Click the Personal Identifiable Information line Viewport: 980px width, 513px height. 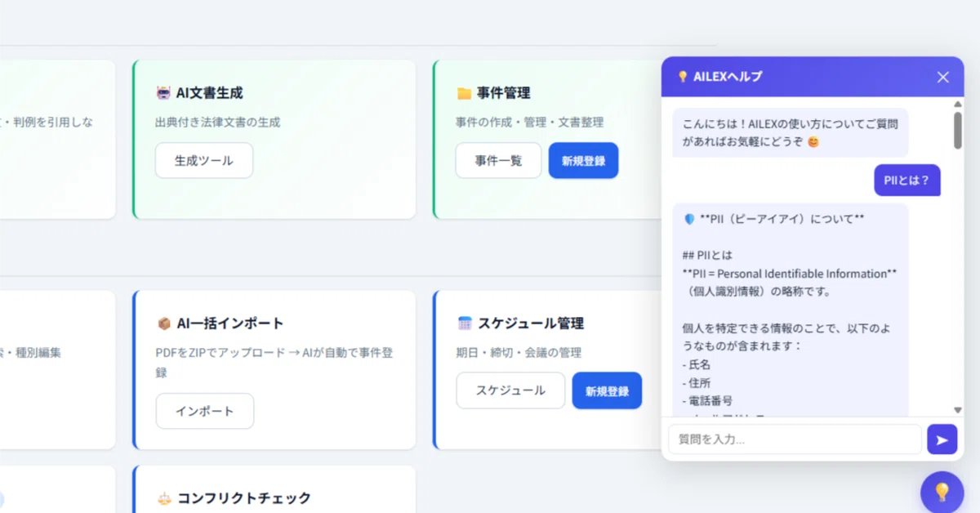[x=790, y=274]
